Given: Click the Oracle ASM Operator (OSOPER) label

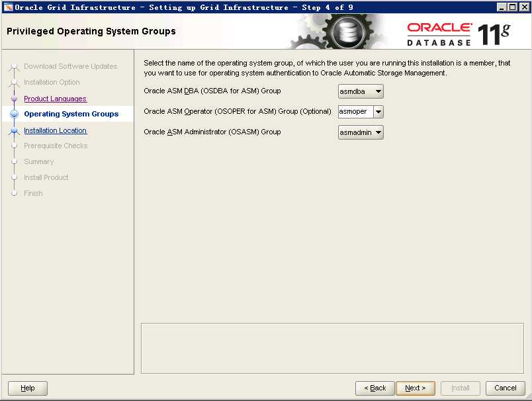Looking at the screenshot, I should point(238,111).
